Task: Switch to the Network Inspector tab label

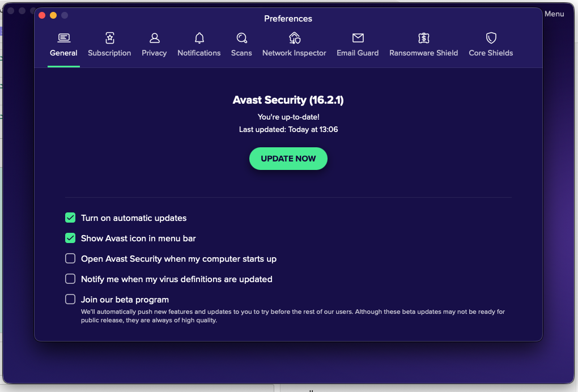Action: point(294,53)
